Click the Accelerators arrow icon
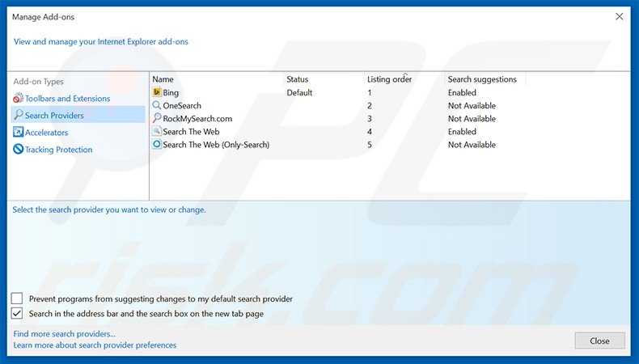This screenshot has width=639, height=364. point(18,132)
